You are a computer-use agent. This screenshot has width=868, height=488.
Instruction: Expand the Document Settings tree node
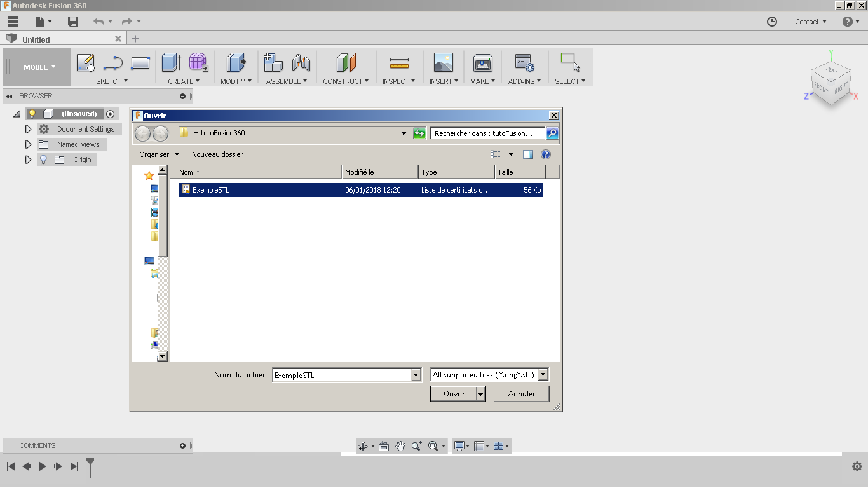pos(28,129)
